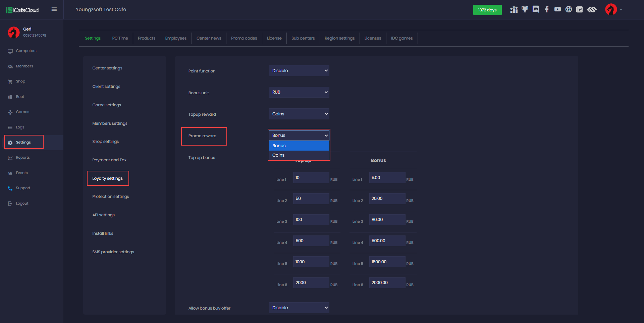Switch to the Promo codes tab
Image resolution: width=644 pixels, height=323 pixels.
point(244,38)
